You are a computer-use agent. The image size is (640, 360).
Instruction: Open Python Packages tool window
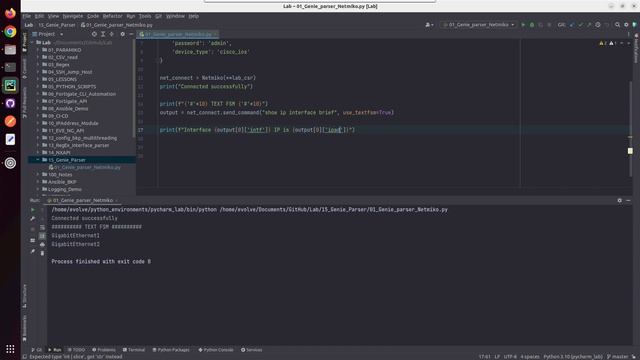pos(171,350)
